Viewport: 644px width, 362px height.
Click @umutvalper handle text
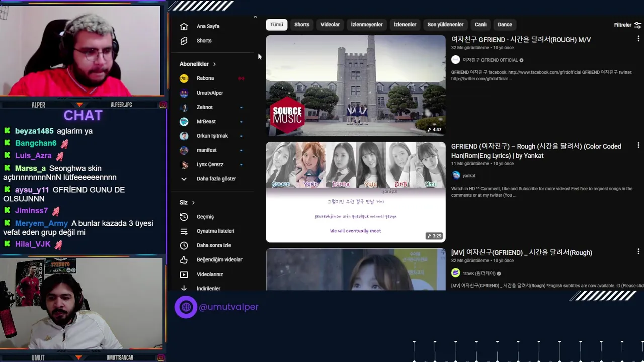coord(228,307)
